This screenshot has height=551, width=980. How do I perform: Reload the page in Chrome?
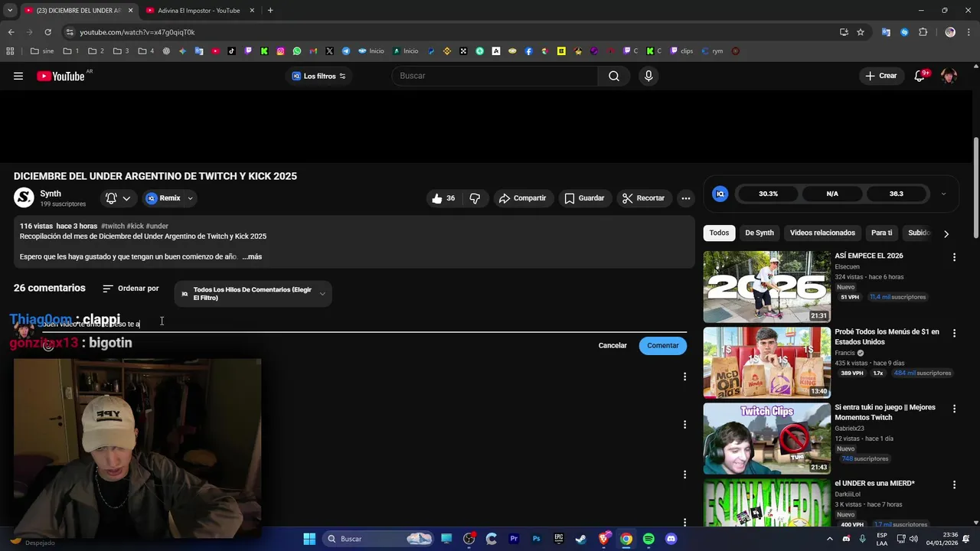tap(47, 32)
